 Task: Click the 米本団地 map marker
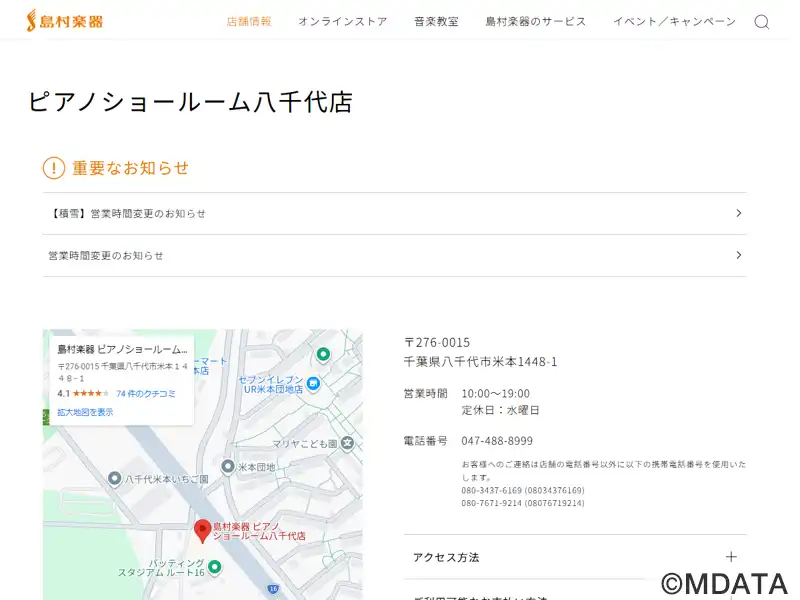[225, 467]
